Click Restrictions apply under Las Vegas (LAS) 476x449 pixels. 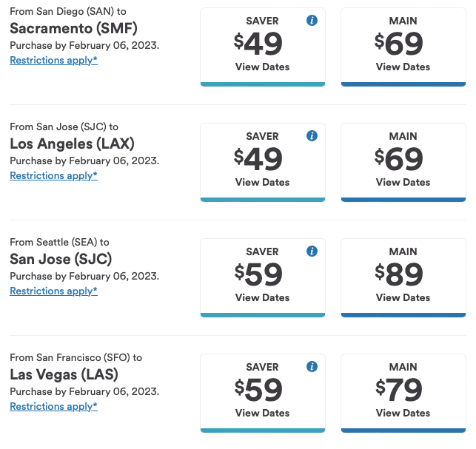click(53, 406)
